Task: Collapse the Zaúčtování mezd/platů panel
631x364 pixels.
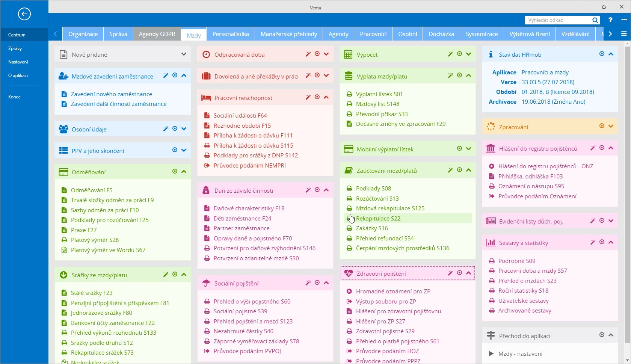Action: [468, 170]
